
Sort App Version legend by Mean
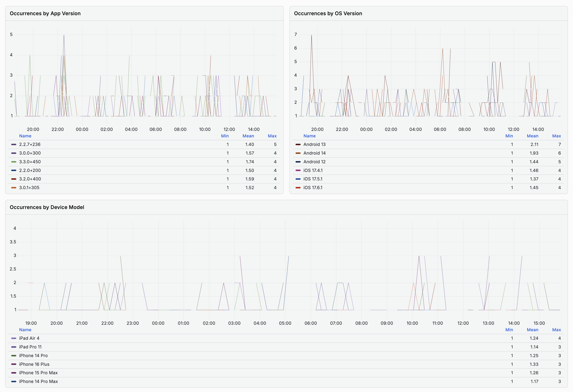click(248, 136)
